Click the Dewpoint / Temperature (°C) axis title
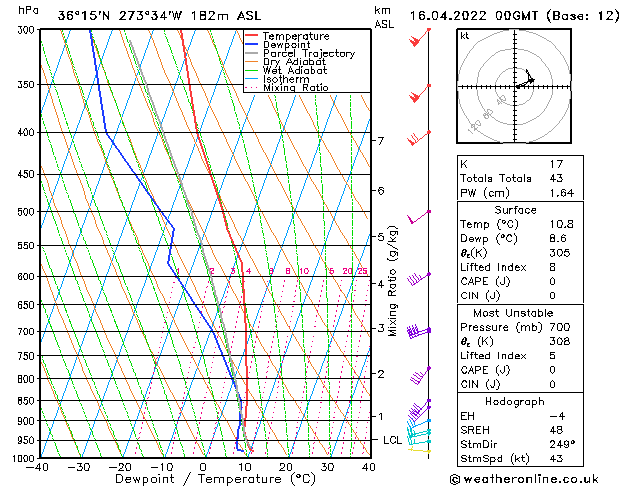629x486 pixels. 215,479
